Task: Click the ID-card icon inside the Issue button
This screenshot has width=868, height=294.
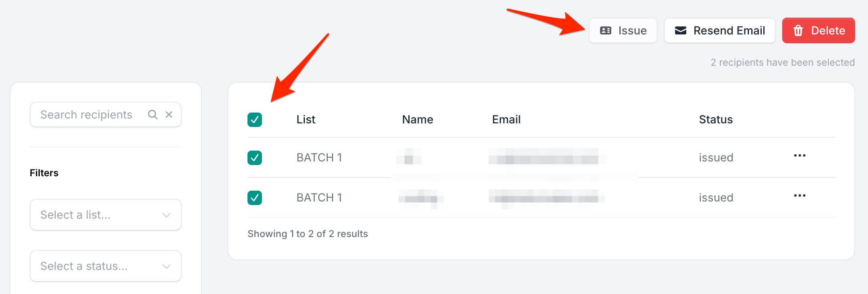Action: [606, 30]
